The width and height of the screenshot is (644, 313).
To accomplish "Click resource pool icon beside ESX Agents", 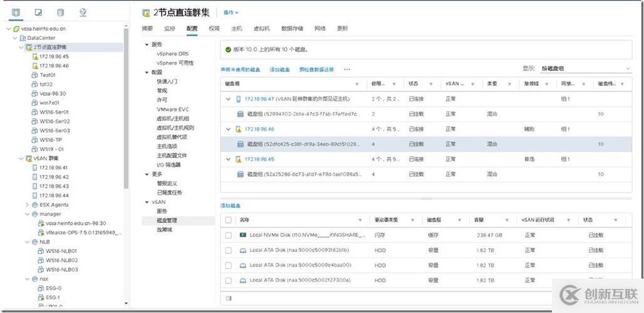I will [34, 205].
